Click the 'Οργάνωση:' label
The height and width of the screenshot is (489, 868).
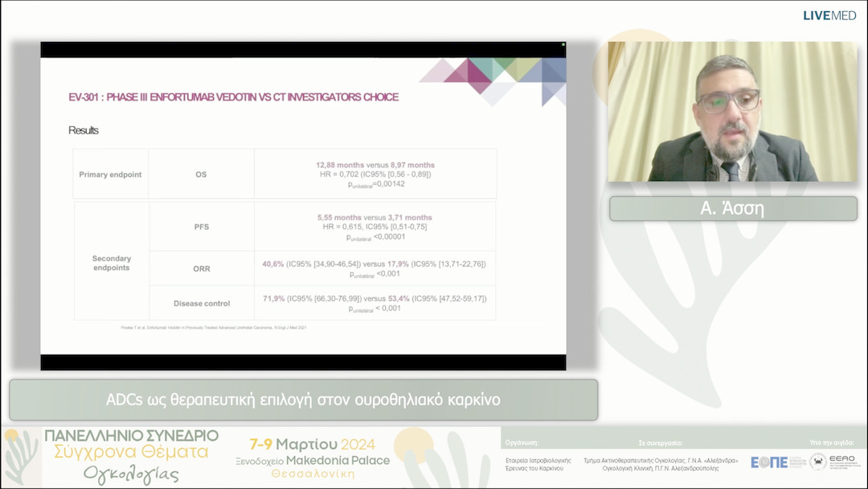(x=522, y=443)
